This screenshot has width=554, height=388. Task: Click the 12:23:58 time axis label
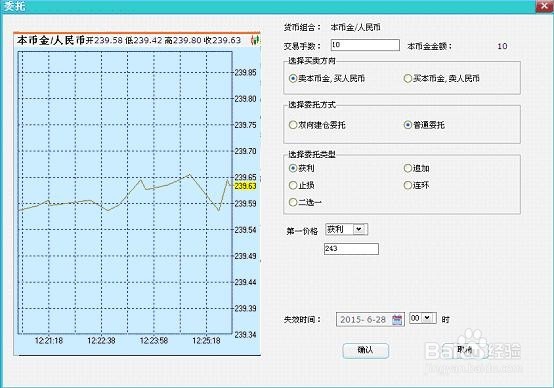click(x=154, y=341)
